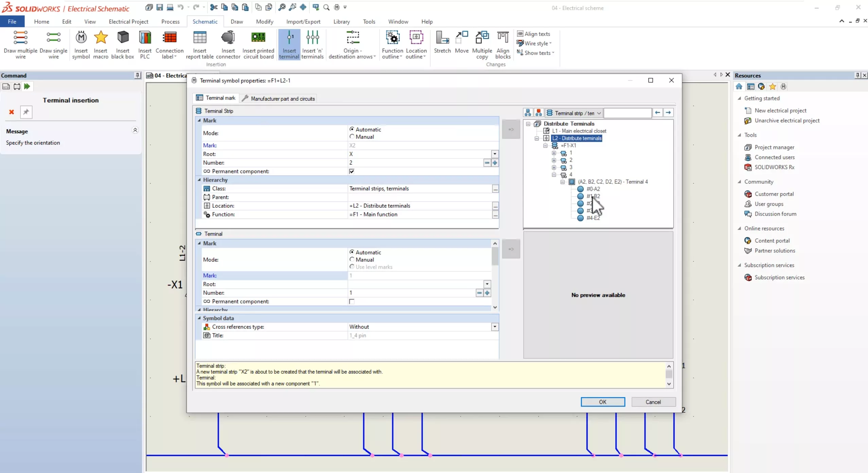The width and height of the screenshot is (868, 473).
Task: Toggle Automatic mode radio button for Terminal
Action: pos(352,252)
